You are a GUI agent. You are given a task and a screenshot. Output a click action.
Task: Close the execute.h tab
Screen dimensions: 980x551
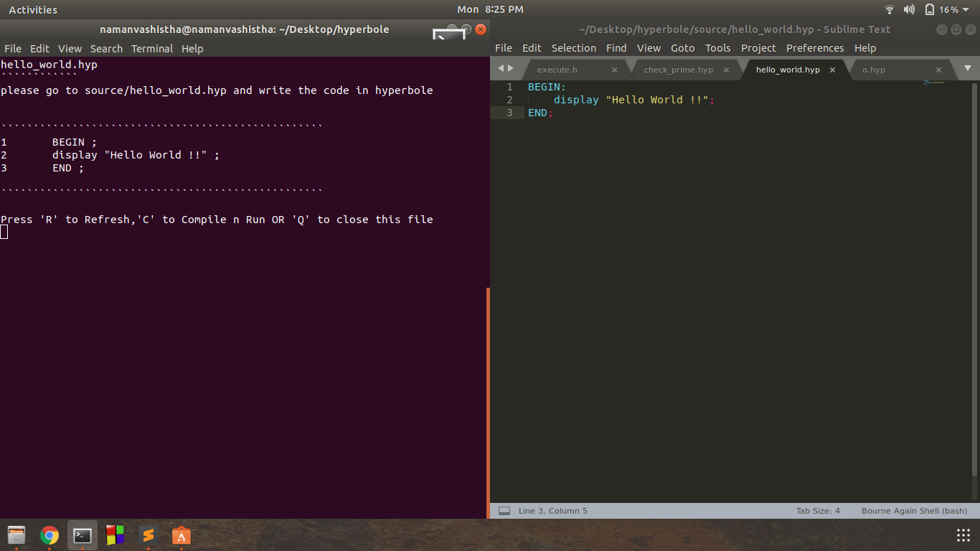[614, 70]
